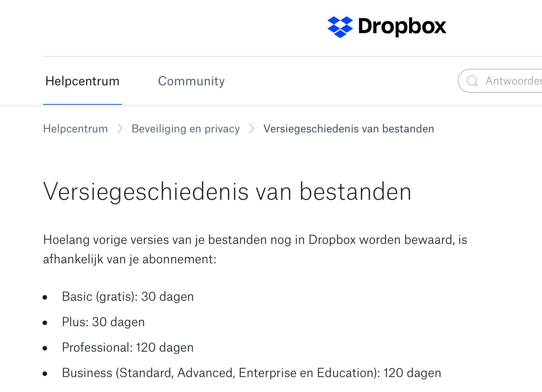Open Beveiliging en privacy breadcrumb
The width and height of the screenshot is (542, 392).
click(x=186, y=129)
